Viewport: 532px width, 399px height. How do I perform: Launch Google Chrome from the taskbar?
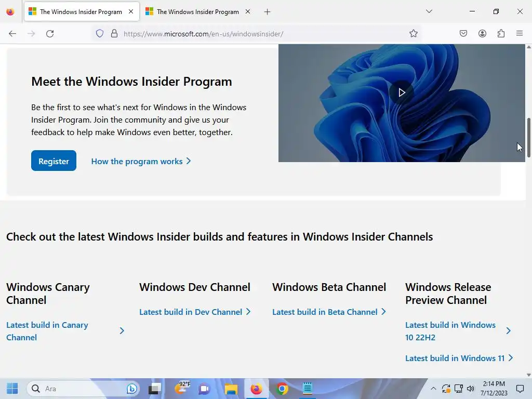tap(282, 389)
